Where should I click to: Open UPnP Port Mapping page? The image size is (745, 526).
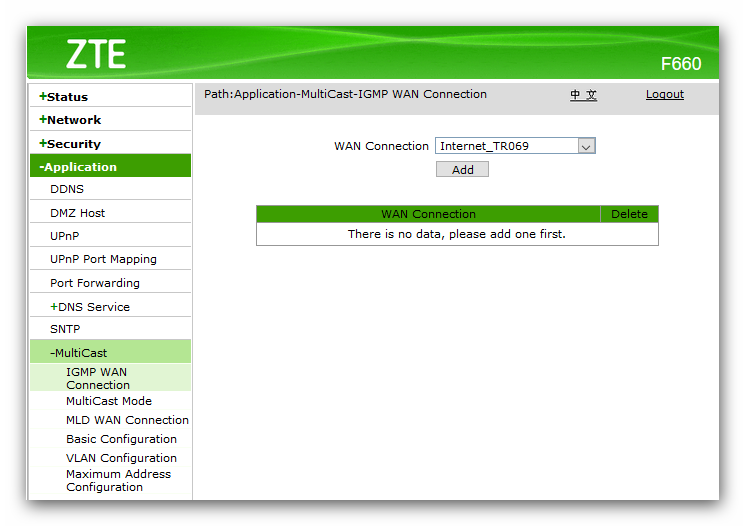(103, 259)
